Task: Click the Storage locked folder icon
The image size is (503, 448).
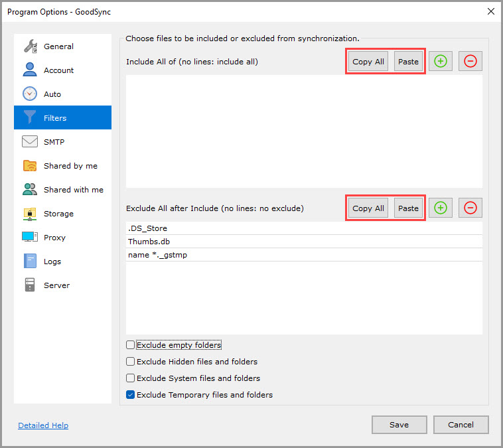Action: (x=30, y=214)
